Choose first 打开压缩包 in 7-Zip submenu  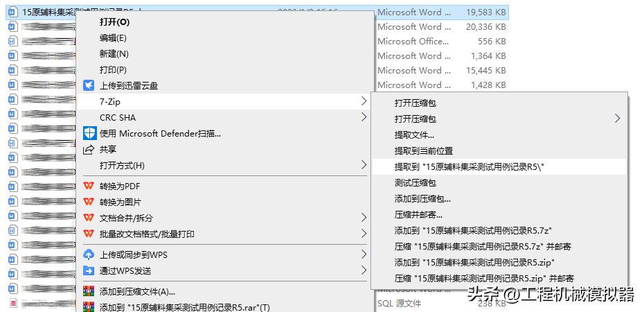click(x=415, y=103)
